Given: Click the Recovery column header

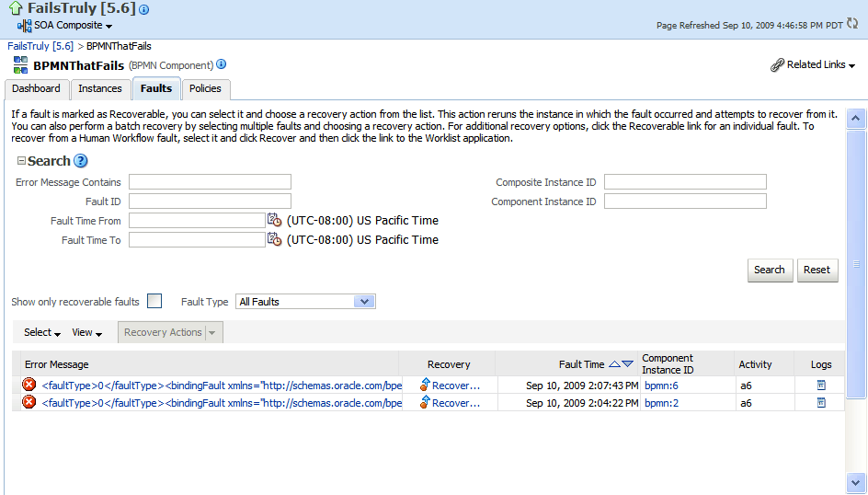Looking at the screenshot, I should [x=449, y=364].
